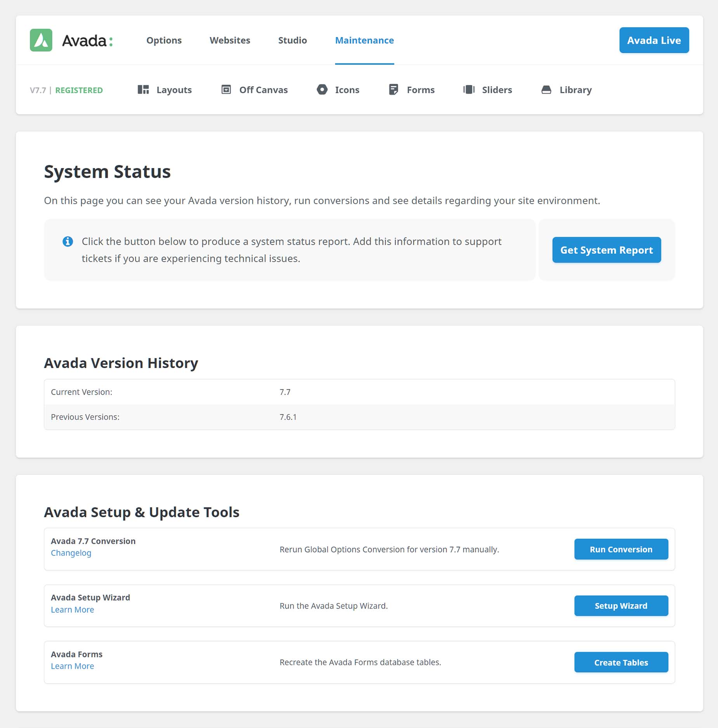Start the Setup Wizard button
Screen dimensions: 718x728
click(621, 605)
